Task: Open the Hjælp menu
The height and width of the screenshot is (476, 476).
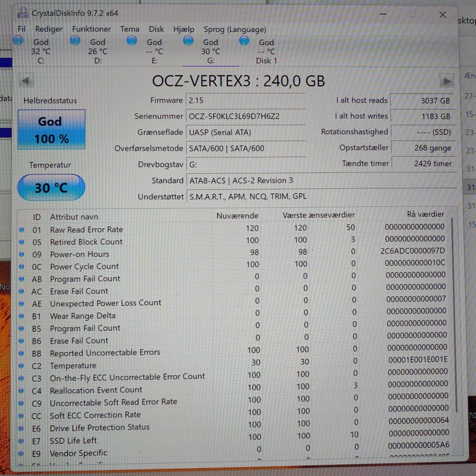Action: click(x=184, y=29)
